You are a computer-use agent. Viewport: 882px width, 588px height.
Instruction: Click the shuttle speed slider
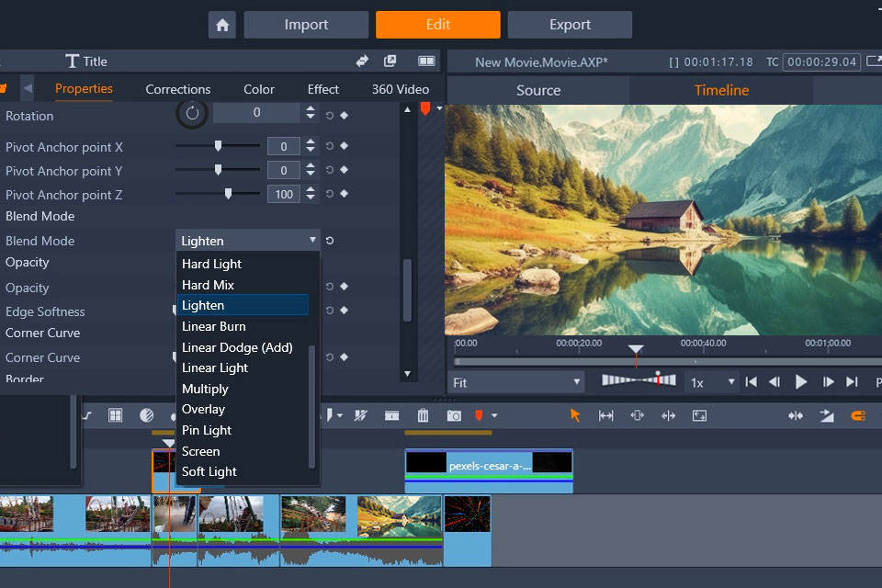click(639, 380)
